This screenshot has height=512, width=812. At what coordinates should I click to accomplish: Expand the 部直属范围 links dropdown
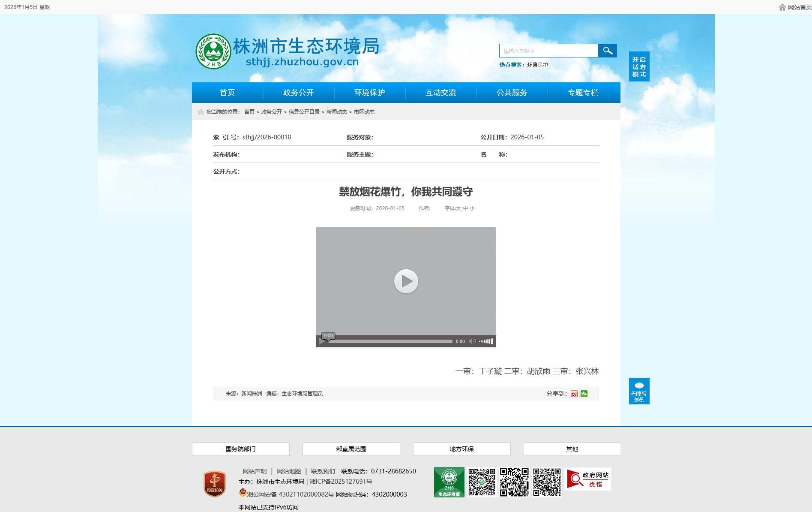[351, 449]
